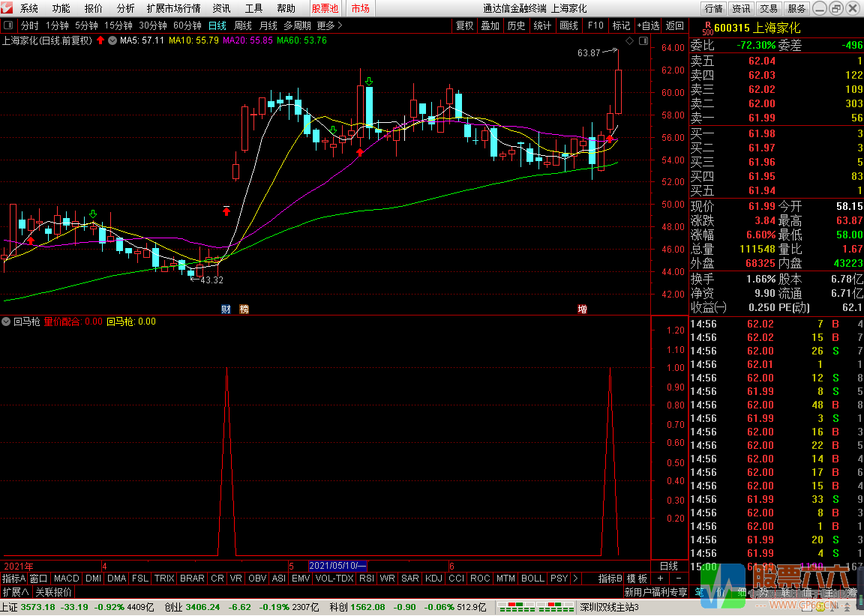Image resolution: width=864 pixels, height=616 pixels.
Task: Open the 回马枪 indicator dropdown circle
Action: pyautogui.click(x=6, y=321)
